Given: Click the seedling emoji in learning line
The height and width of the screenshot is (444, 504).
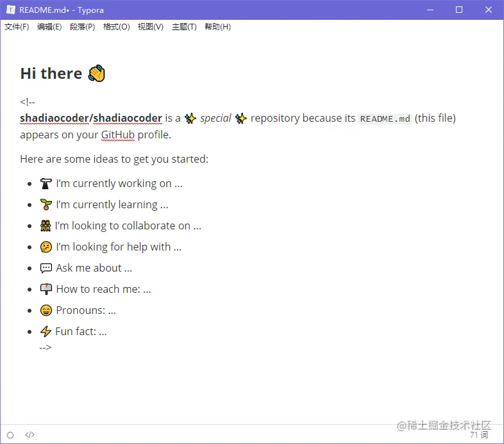Looking at the screenshot, I should [46, 204].
